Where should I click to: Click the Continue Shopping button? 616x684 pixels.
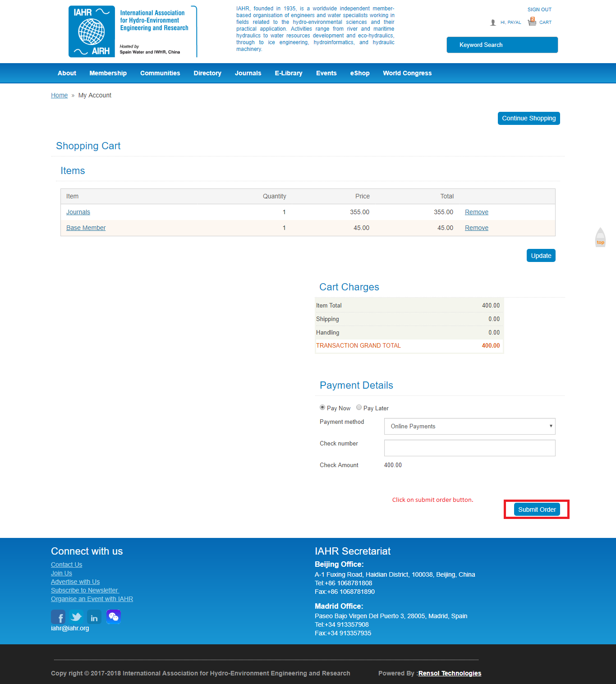pyautogui.click(x=529, y=118)
